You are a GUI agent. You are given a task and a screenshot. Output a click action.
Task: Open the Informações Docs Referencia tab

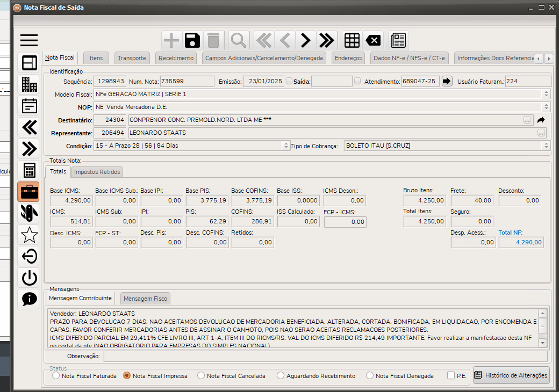495,58
